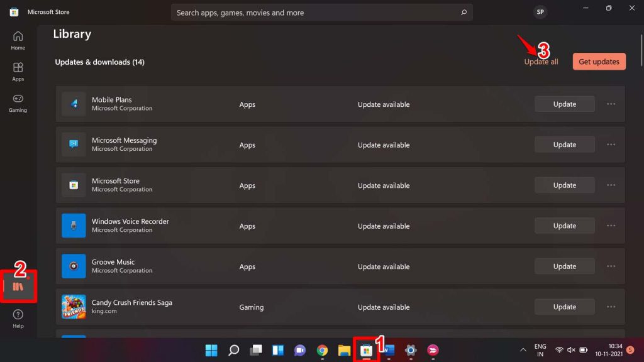Unmute system volume from the tray
Image resolution: width=644 pixels, height=362 pixels.
click(x=569, y=350)
